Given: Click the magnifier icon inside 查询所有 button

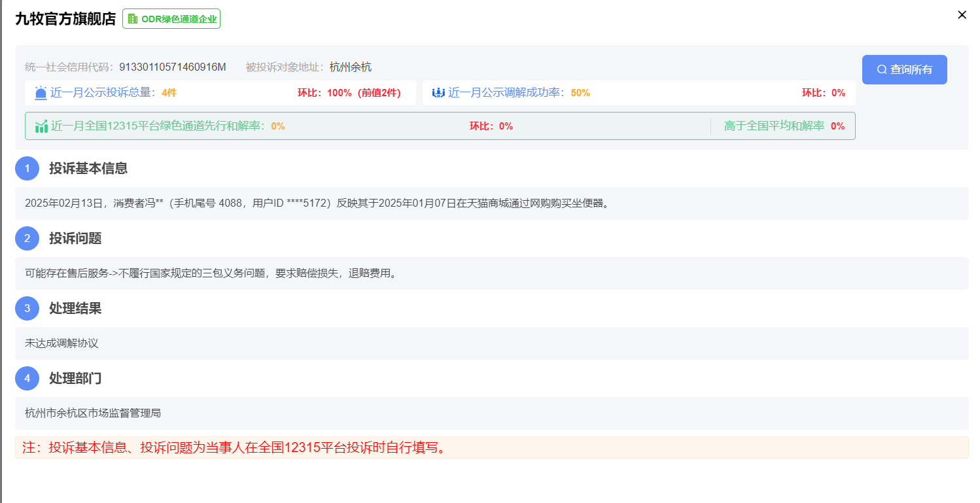Looking at the screenshot, I should pyautogui.click(x=881, y=69).
